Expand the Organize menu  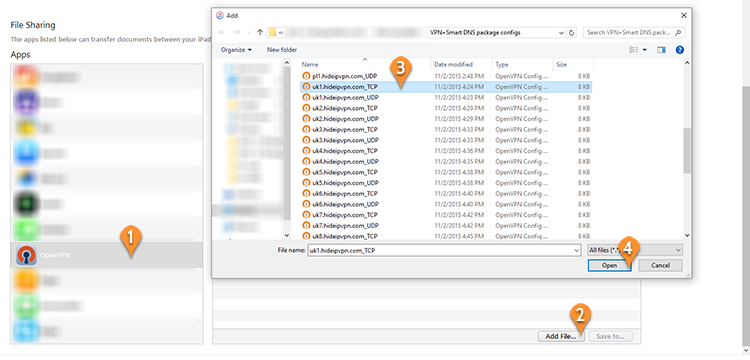[x=236, y=50]
